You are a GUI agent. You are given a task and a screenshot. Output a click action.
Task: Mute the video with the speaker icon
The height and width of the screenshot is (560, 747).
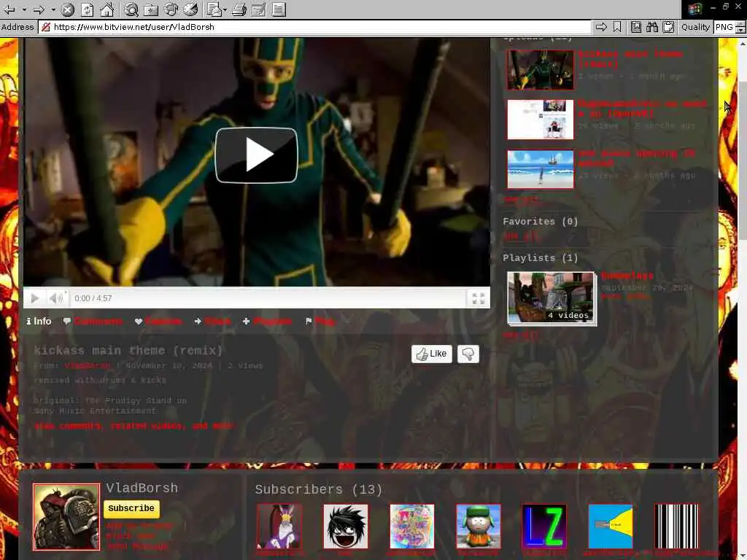point(55,298)
